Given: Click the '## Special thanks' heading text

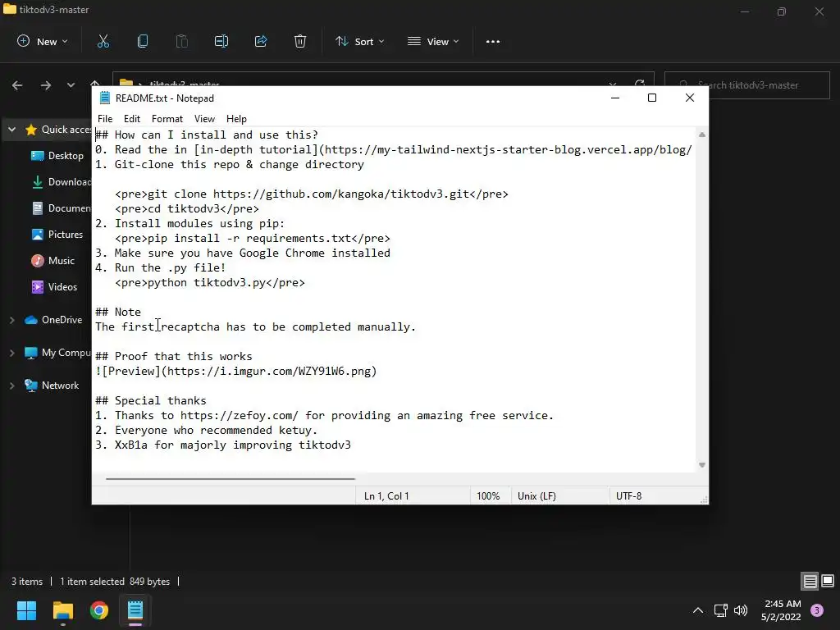Looking at the screenshot, I should click(151, 400).
